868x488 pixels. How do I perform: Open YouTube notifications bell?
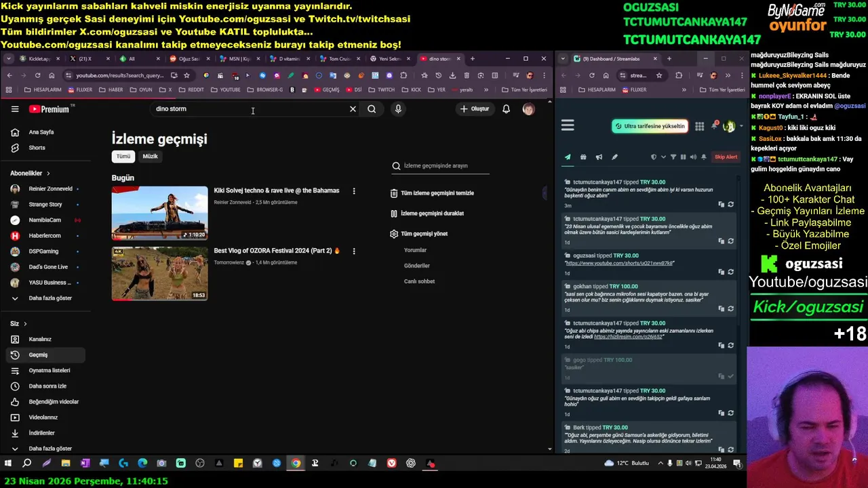click(x=506, y=109)
